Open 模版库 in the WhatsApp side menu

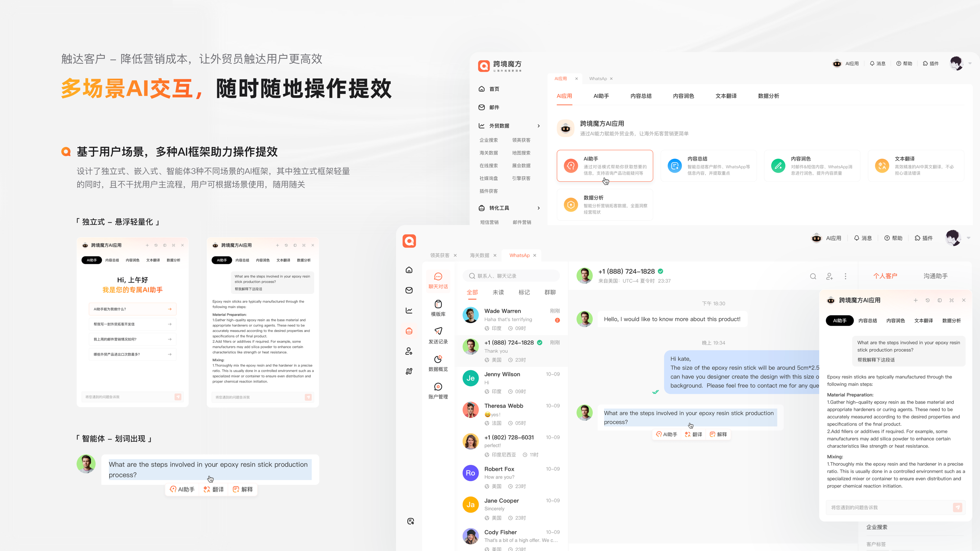(438, 308)
